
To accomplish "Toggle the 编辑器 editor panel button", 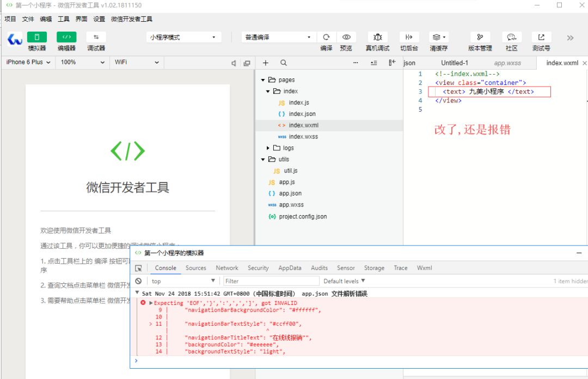I will [x=66, y=37].
